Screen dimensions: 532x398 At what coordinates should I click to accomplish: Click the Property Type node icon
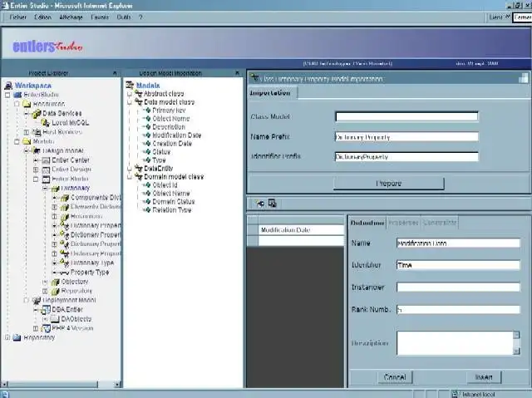(65, 273)
